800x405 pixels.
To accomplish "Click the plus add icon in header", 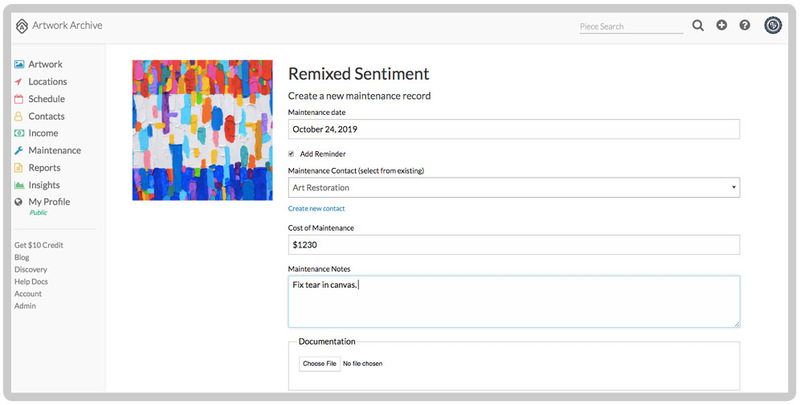I will click(x=722, y=25).
